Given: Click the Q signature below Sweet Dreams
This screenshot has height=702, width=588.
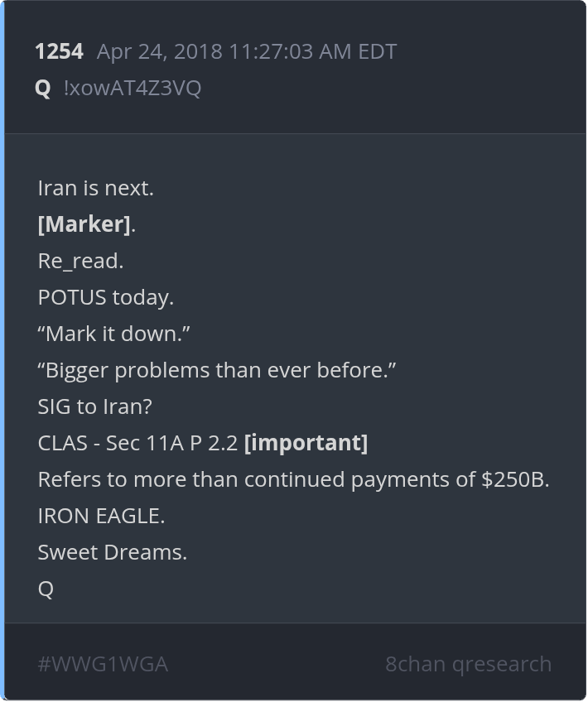Looking at the screenshot, I should [46, 589].
